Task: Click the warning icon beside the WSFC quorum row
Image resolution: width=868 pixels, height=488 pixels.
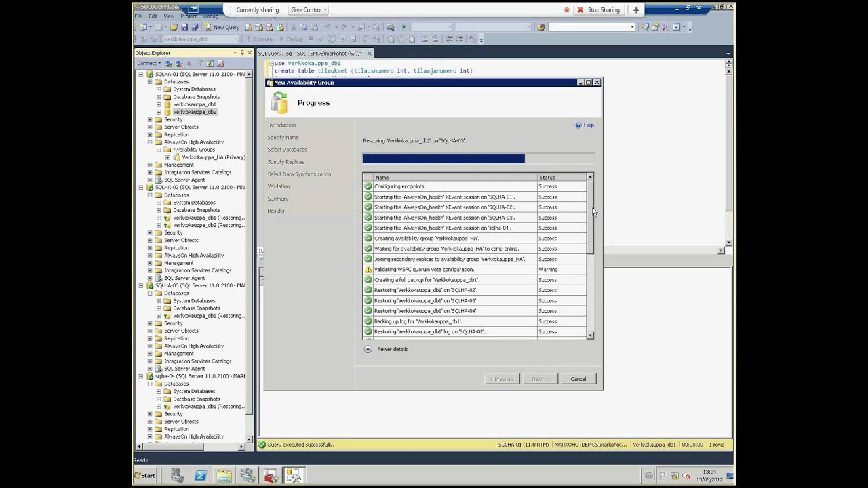Action: pyautogui.click(x=368, y=270)
